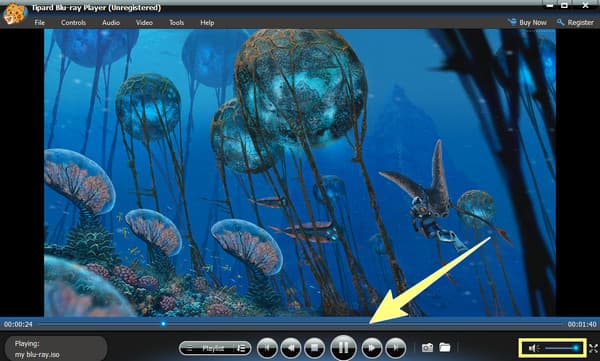This screenshot has height=361, width=600.
Task: Open the snapshot folder icon
Action: [445, 347]
